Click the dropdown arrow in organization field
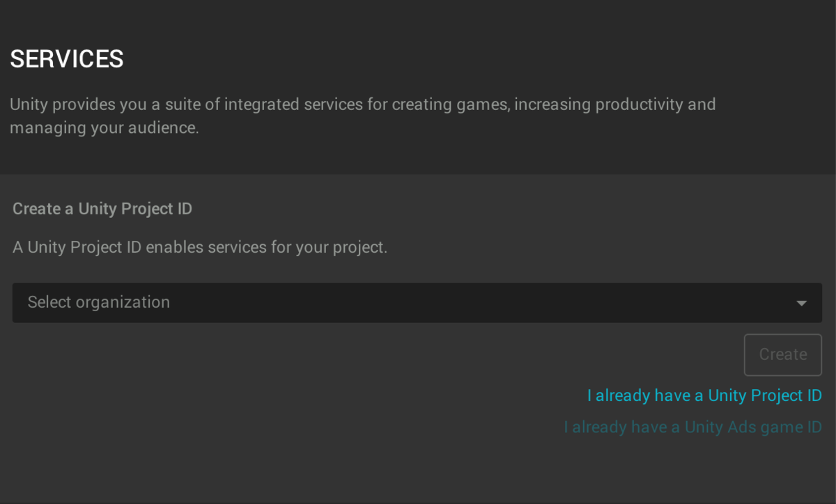The width and height of the screenshot is (836, 504). point(801,304)
